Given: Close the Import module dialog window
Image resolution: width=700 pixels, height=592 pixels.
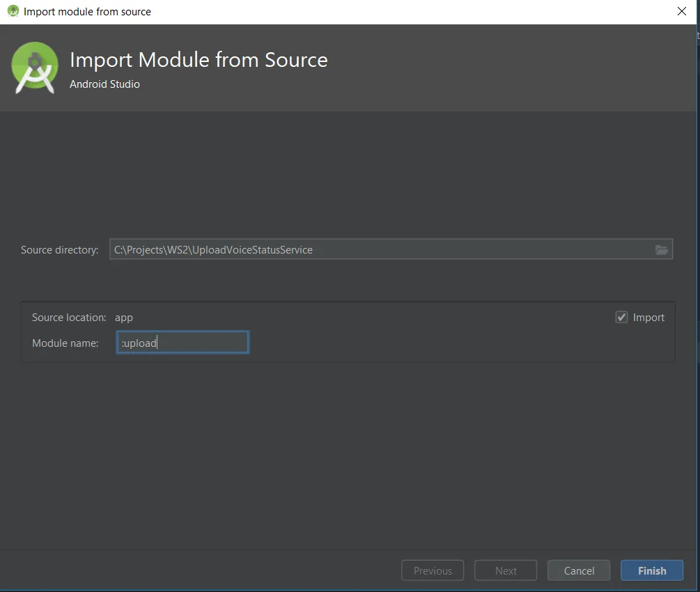Looking at the screenshot, I should (x=682, y=11).
